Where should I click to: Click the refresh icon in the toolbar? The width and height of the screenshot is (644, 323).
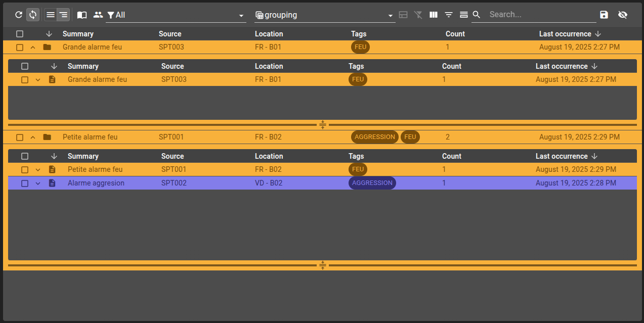coord(19,15)
